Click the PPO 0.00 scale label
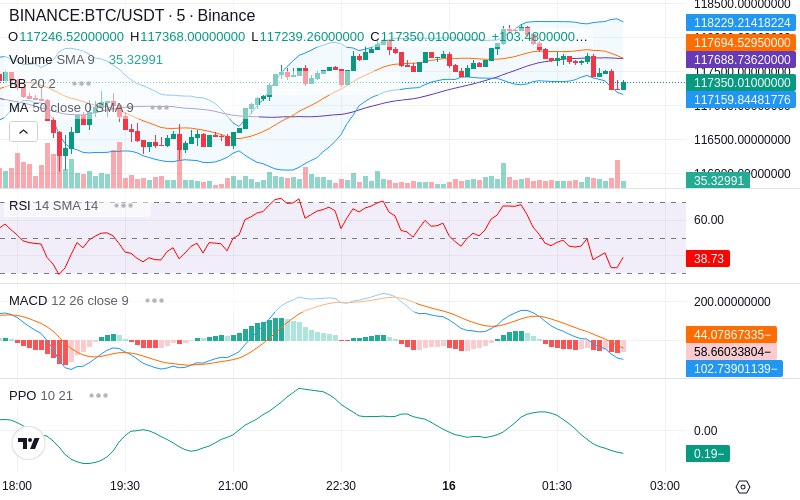 (x=706, y=431)
